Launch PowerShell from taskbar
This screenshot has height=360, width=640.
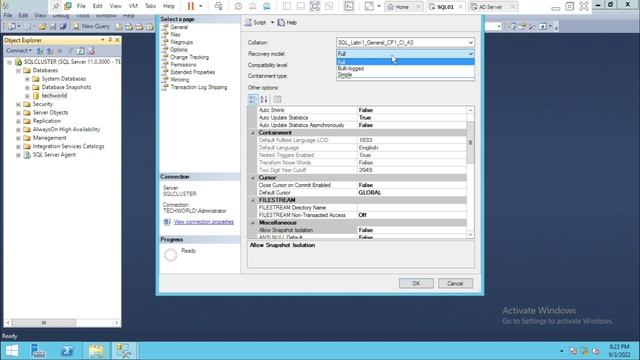pyautogui.click(x=67, y=351)
